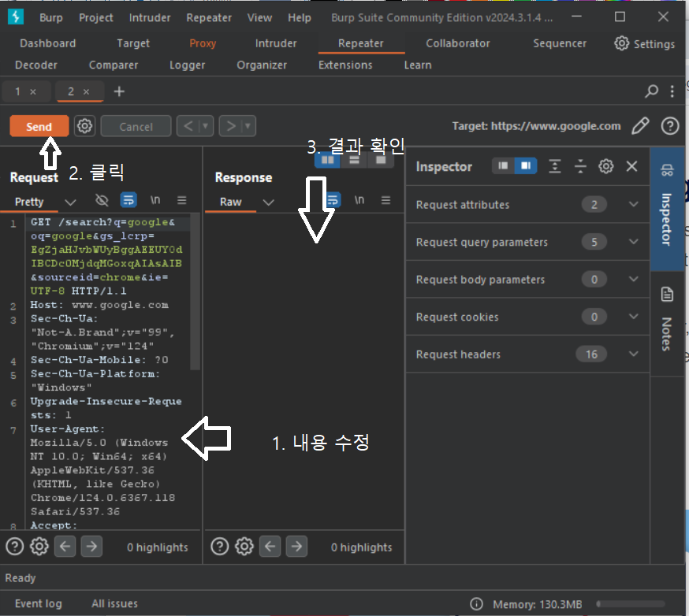Close Repeater tab 1
689x616 pixels.
(33, 91)
